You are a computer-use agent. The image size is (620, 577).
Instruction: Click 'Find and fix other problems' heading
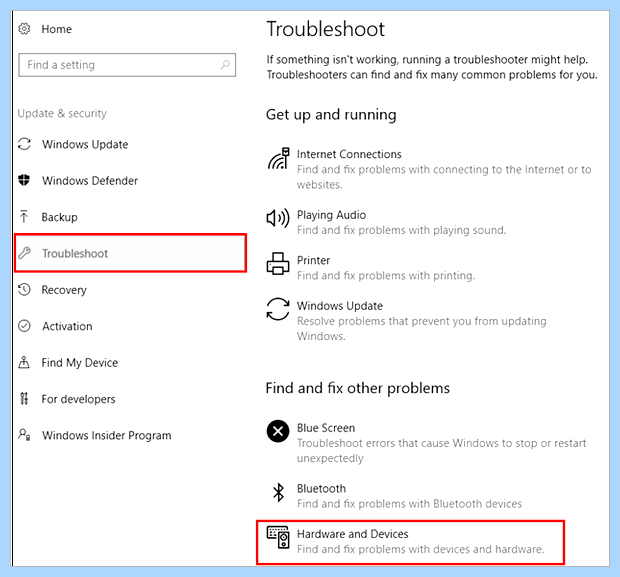click(x=357, y=388)
